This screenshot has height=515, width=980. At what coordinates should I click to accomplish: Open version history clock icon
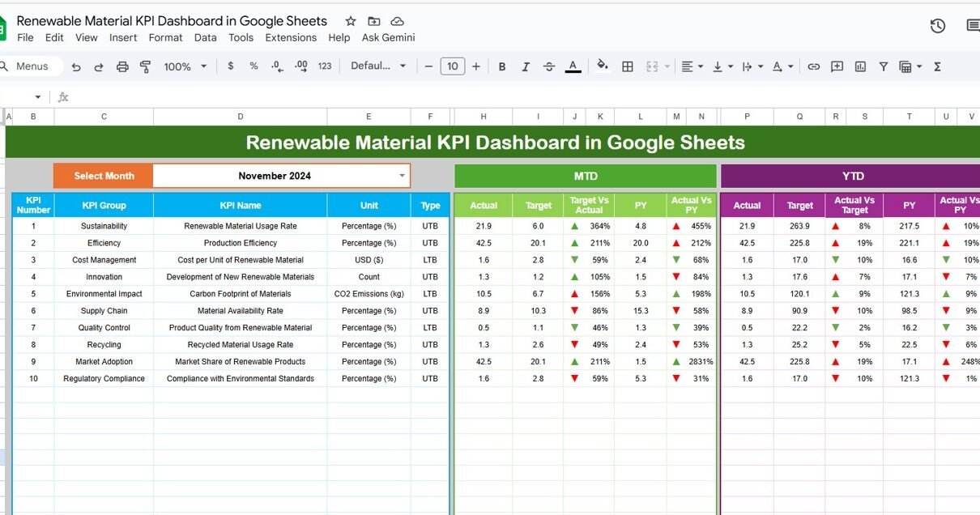coord(938,26)
